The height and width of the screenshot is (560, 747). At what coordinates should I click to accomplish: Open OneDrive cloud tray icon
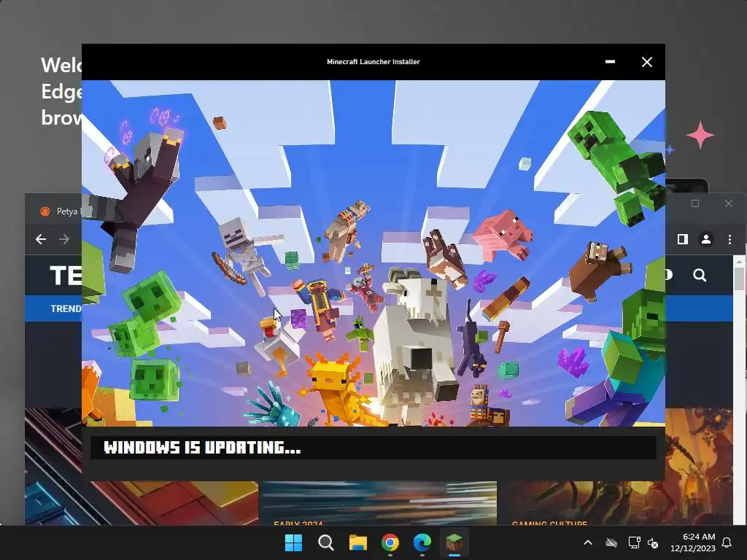(611, 542)
